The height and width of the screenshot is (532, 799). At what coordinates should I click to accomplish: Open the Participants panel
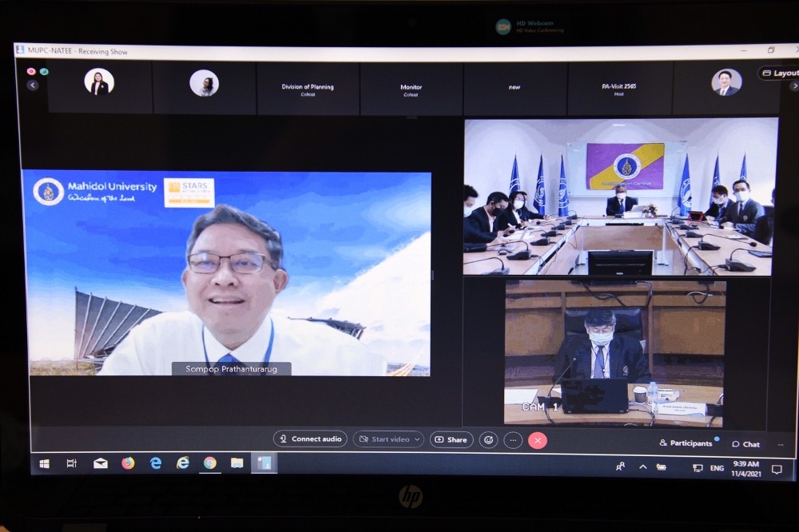686,443
